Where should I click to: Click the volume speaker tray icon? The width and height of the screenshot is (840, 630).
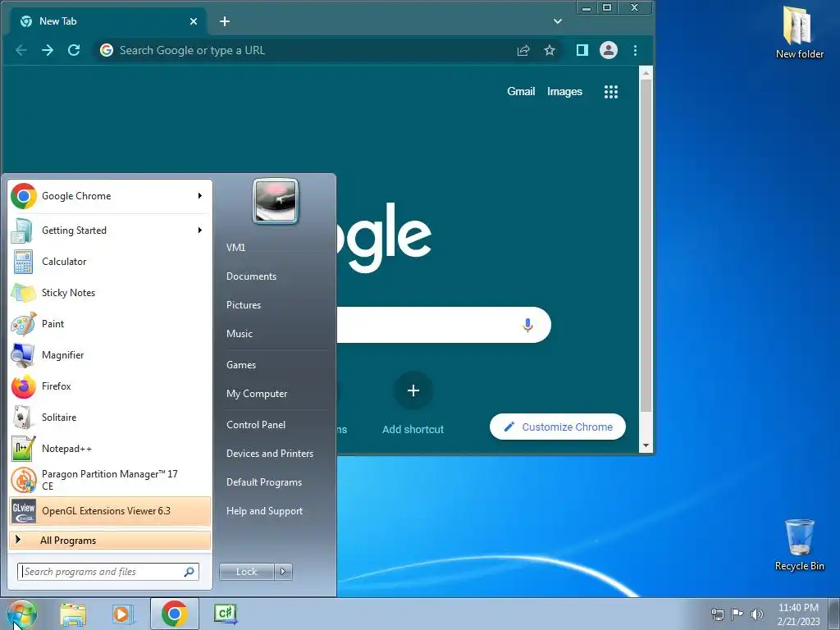click(x=756, y=614)
